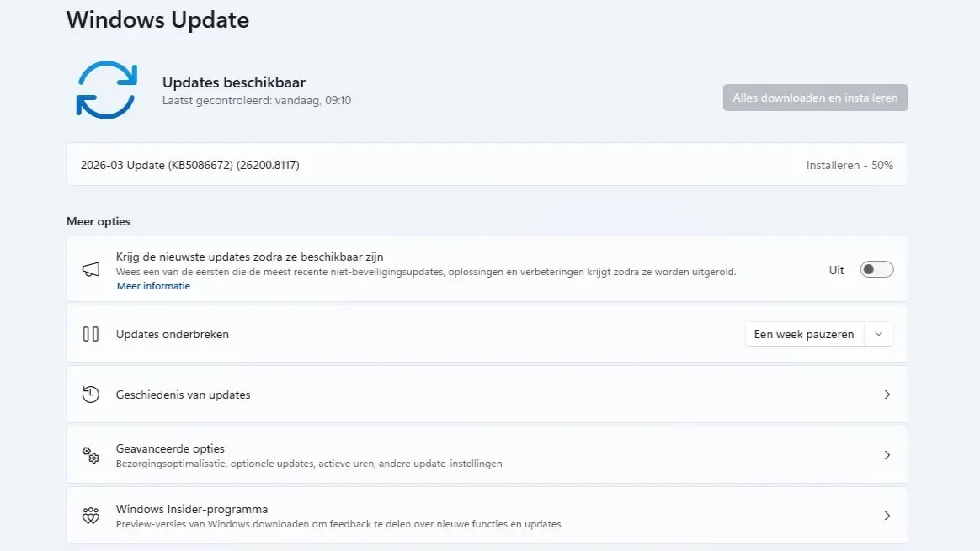Viewport: 980px width, 551px height.
Task: Click the 'Installeren - 50%' progress status
Action: click(850, 165)
